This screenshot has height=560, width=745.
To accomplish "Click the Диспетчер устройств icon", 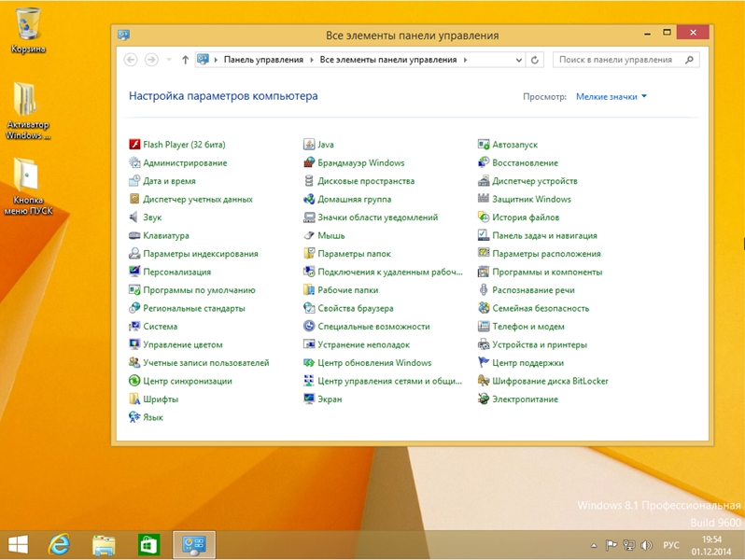I will pyautogui.click(x=484, y=181).
